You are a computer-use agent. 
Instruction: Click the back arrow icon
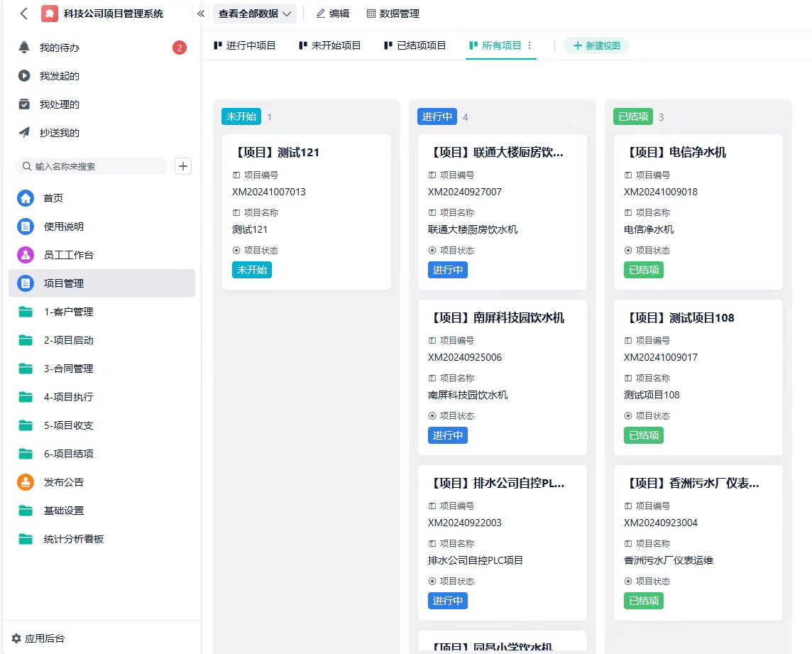tap(24, 13)
